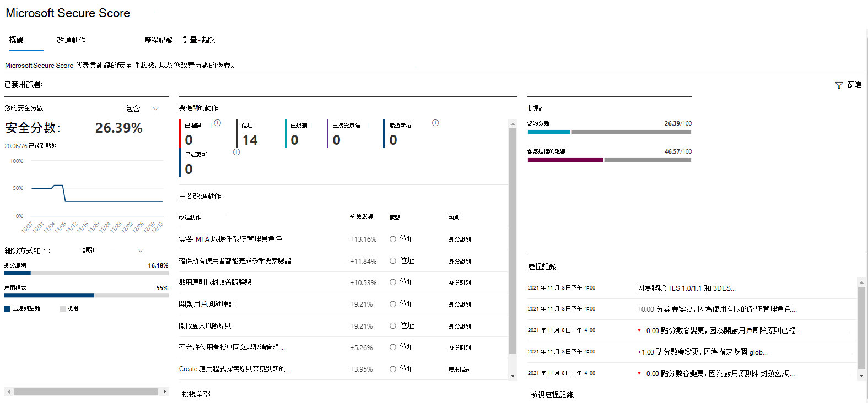
Task: Select radio for 開啟登入風險原則
Action: [x=393, y=326]
